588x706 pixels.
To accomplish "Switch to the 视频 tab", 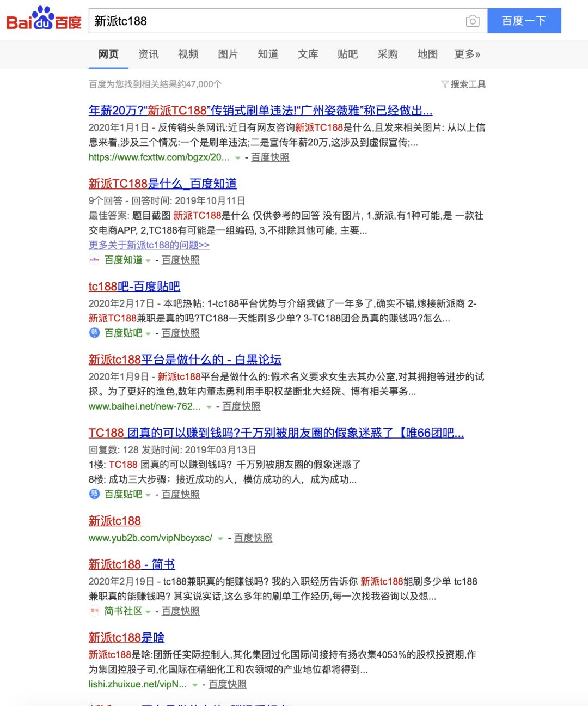I will [x=188, y=54].
